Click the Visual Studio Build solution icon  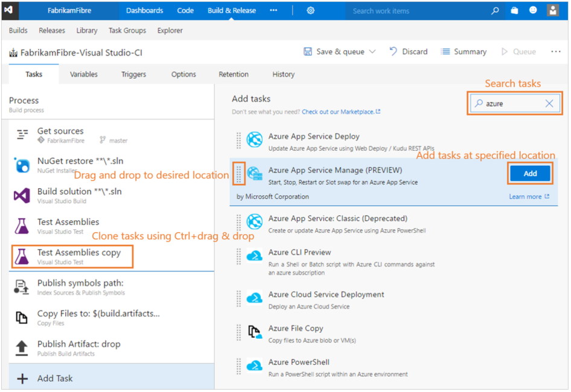(x=22, y=196)
